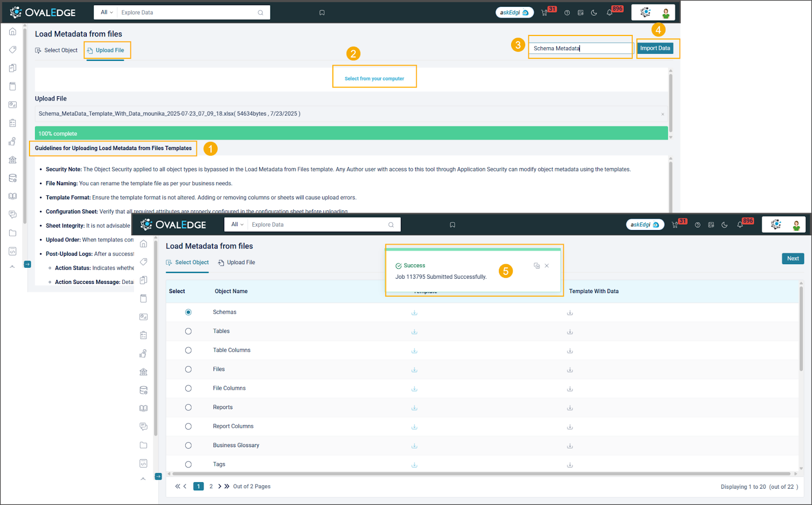Download Template With Data for Tables
Image resolution: width=812 pixels, height=505 pixels.
point(570,332)
